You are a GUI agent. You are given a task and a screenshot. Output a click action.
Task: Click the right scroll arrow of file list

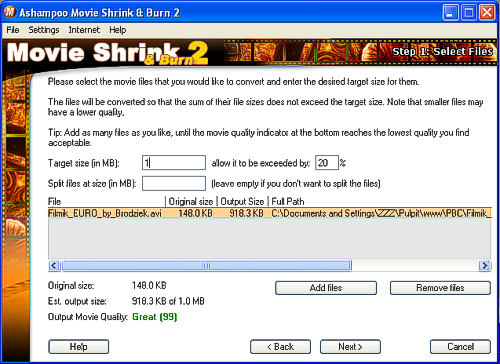tap(485, 266)
